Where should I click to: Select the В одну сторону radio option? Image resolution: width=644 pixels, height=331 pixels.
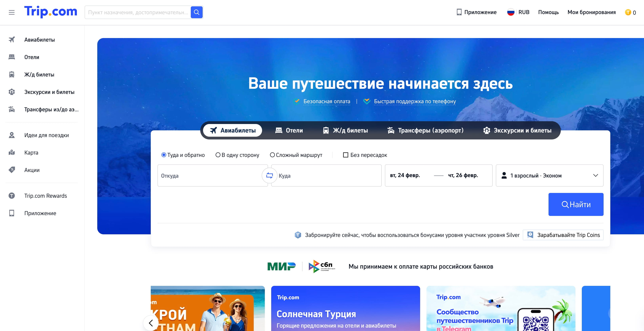[218, 155]
